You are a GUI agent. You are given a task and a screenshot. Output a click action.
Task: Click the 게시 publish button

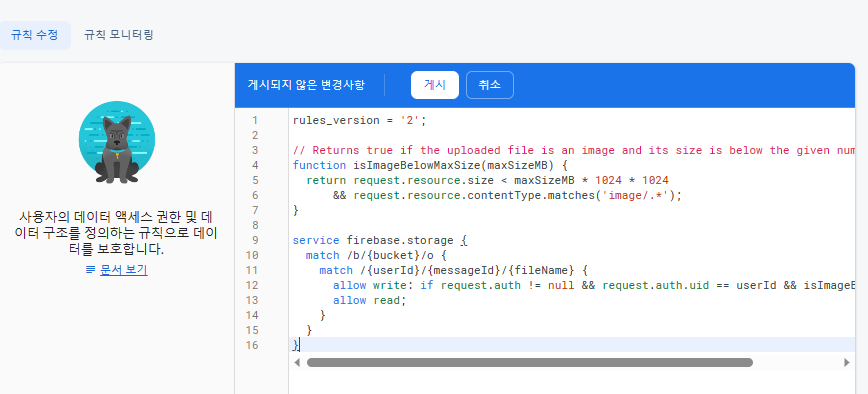pyautogui.click(x=435, y=85)
